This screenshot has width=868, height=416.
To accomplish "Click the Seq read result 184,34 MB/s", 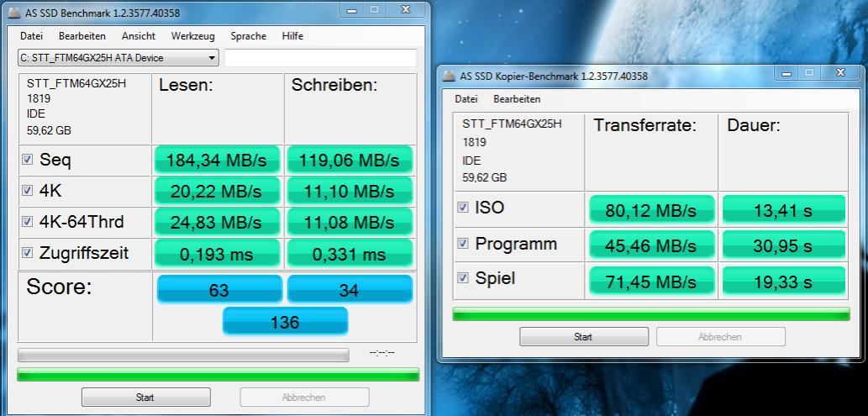I will point(217,160).
